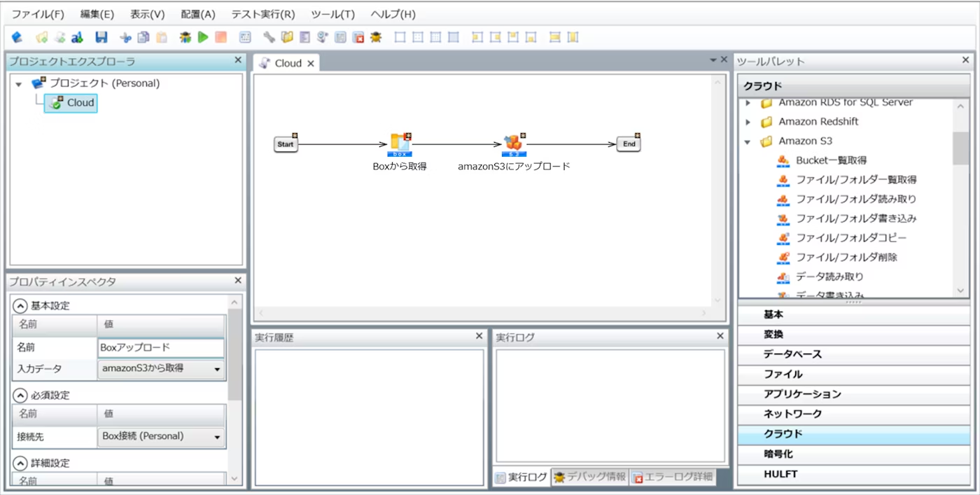Open the 編集(E) menu
The height and width of the screenshot is (495, 980).
(x=97, y=14)
